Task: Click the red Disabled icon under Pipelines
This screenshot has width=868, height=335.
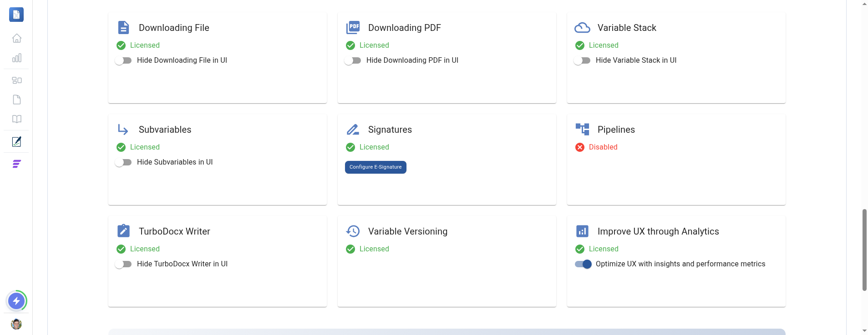Action: point(580,147)
